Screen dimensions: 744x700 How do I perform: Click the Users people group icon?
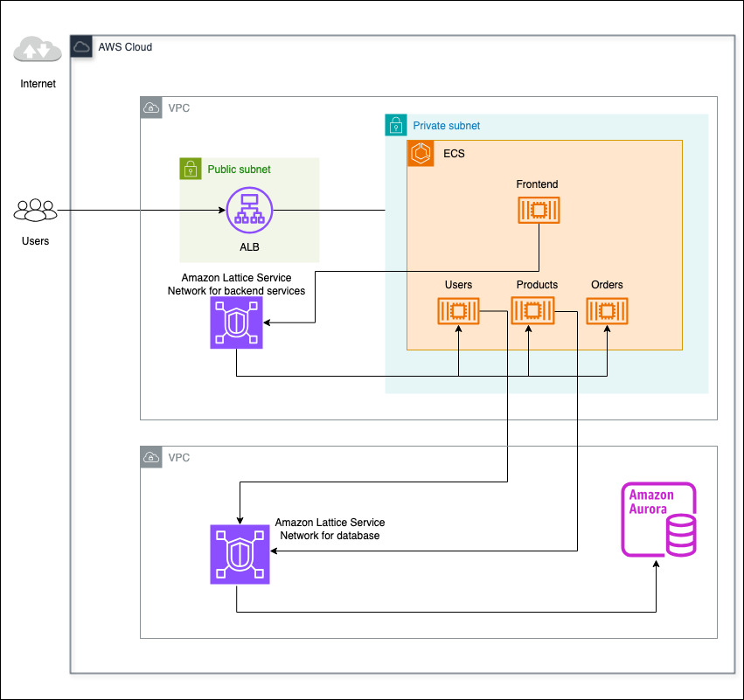click(35, 211)
